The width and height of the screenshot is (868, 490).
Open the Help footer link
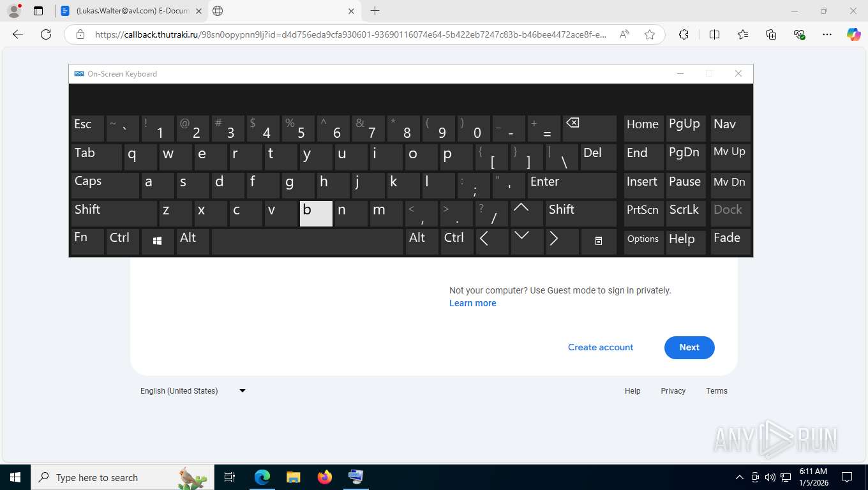632,390
